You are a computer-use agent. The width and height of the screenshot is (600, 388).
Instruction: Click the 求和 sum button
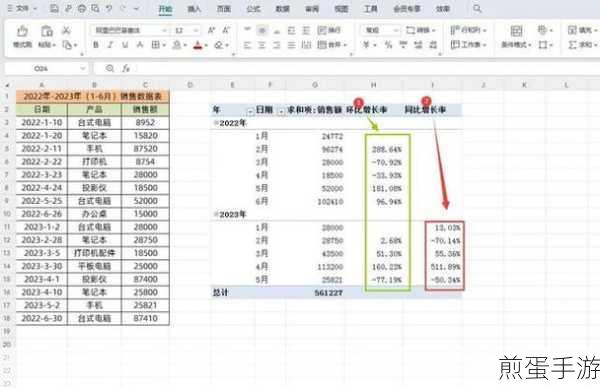coord(582,45)
